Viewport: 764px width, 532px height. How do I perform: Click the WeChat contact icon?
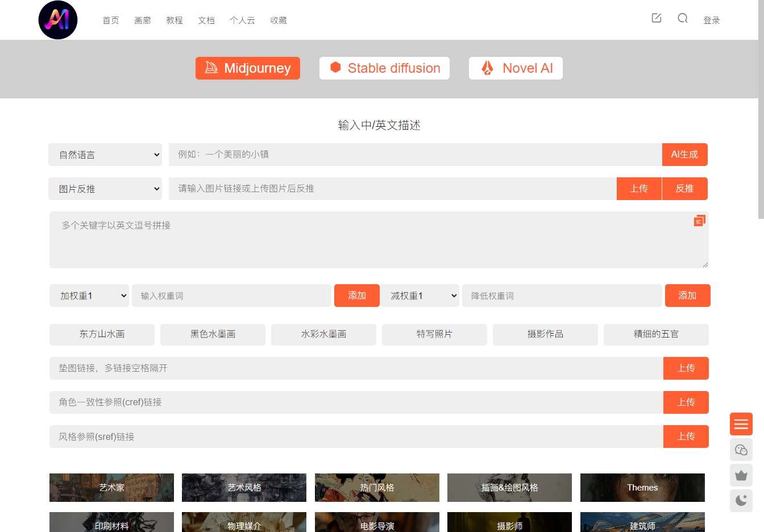[x=741, y=450]
